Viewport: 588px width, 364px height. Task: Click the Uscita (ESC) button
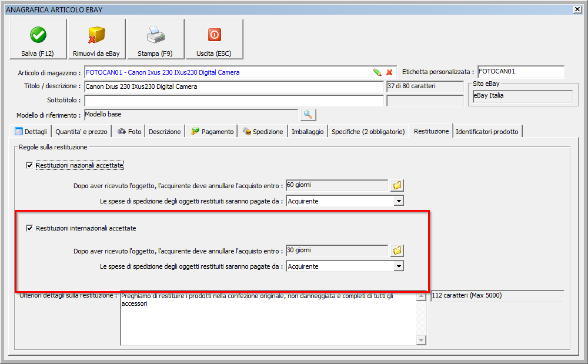click(x=214, y=39)
